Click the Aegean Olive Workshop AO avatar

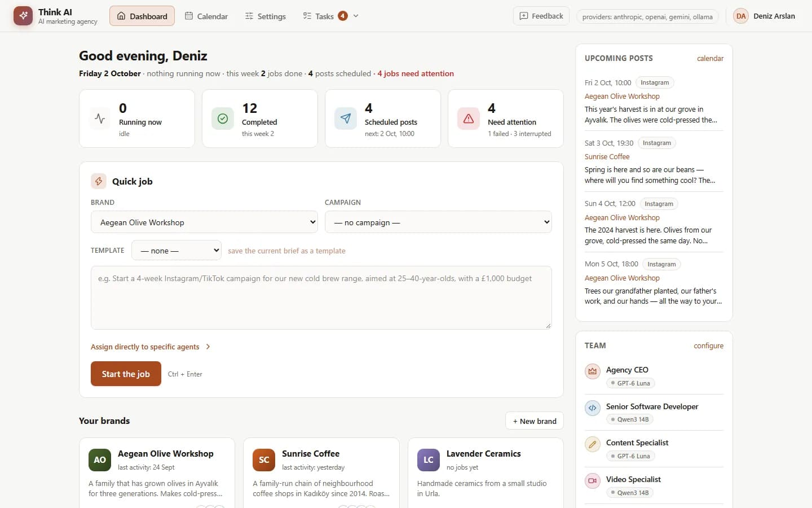click(x=100, y=460)
